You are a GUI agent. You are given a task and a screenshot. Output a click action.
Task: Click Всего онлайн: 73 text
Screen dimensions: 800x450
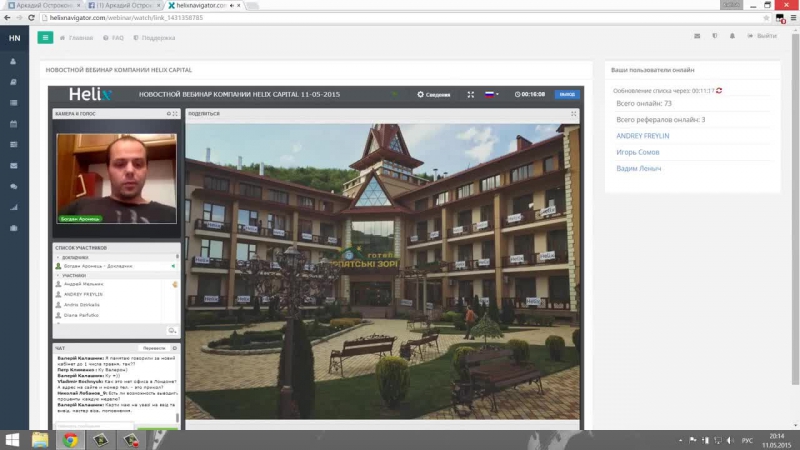pos(644,104)
